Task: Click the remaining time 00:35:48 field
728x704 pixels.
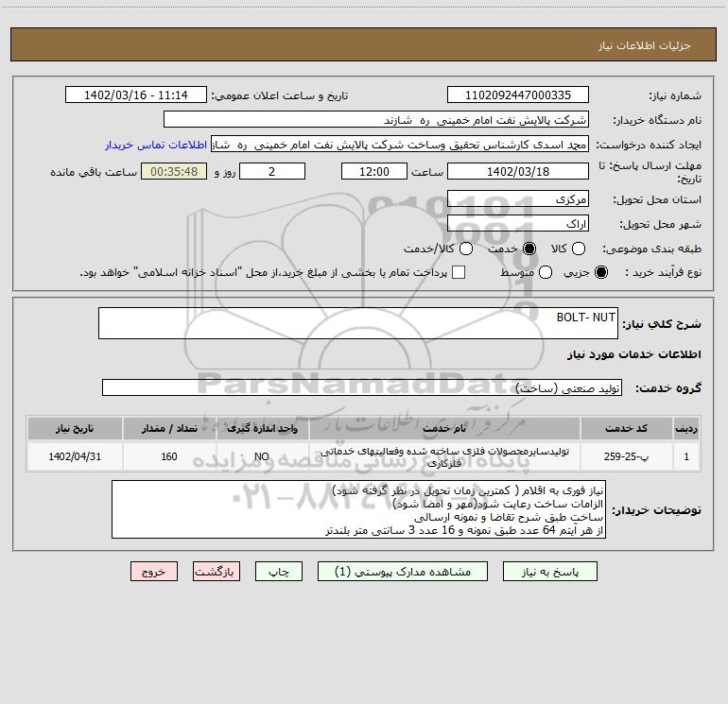Action: 174,171
